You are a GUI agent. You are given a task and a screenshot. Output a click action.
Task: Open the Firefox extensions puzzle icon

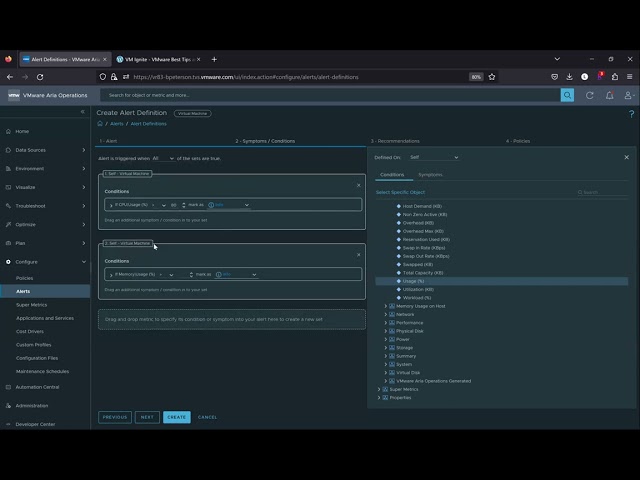615,77
